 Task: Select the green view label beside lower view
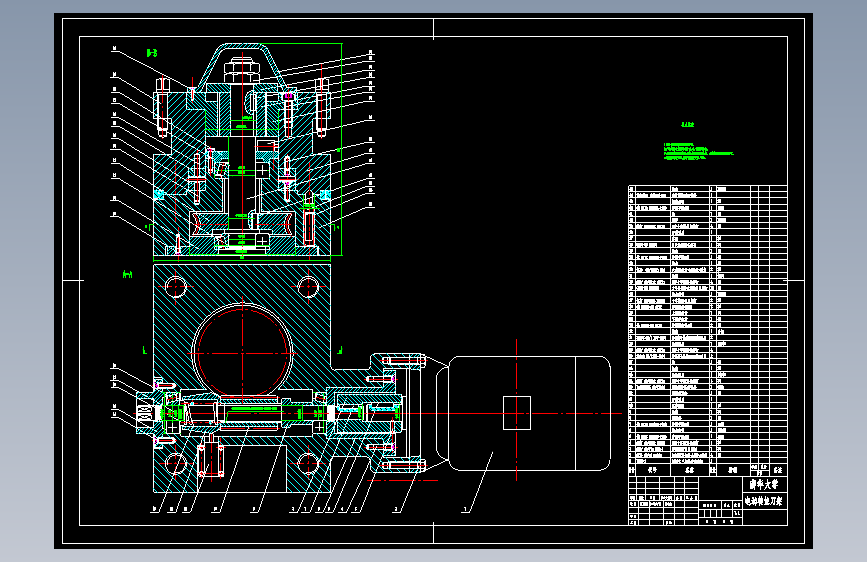coord(127,274)
